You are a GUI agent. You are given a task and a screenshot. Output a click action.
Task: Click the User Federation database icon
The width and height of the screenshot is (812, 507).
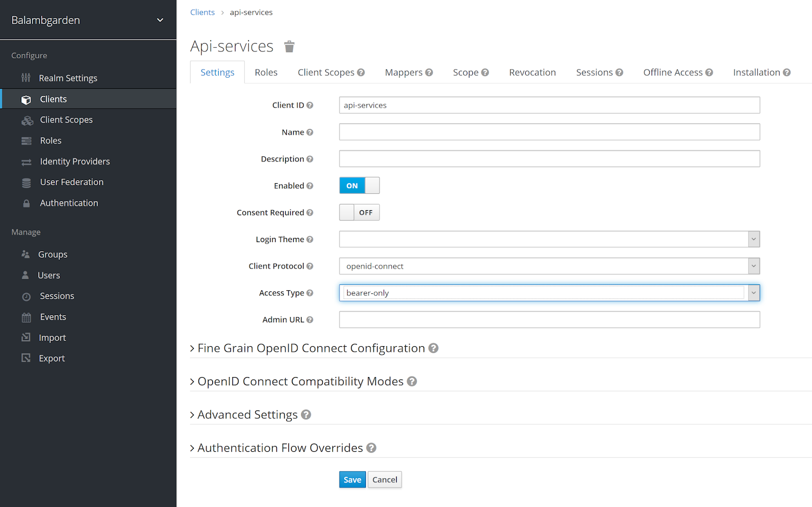[26, 182]
